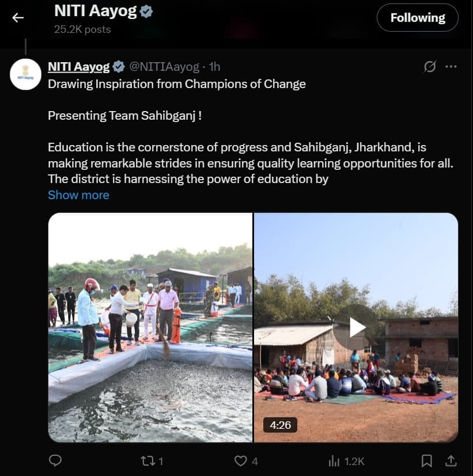The width and height of the screenshot is (473, 476).
Task: Bookmark this NITI Aayog post
Action: [x=426, y=460]
